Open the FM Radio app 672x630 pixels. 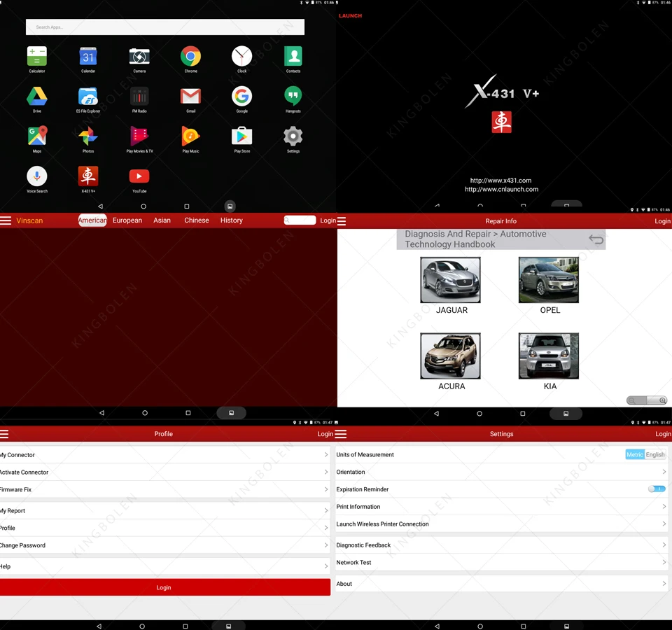click(139, 96)
